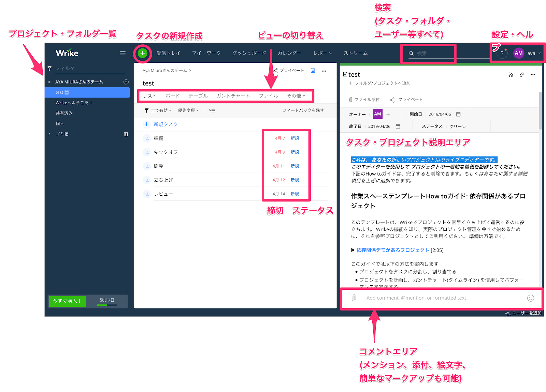Open the 開始日 calendar icon
This screenshot has width=546, height=392.
(458, 114)
